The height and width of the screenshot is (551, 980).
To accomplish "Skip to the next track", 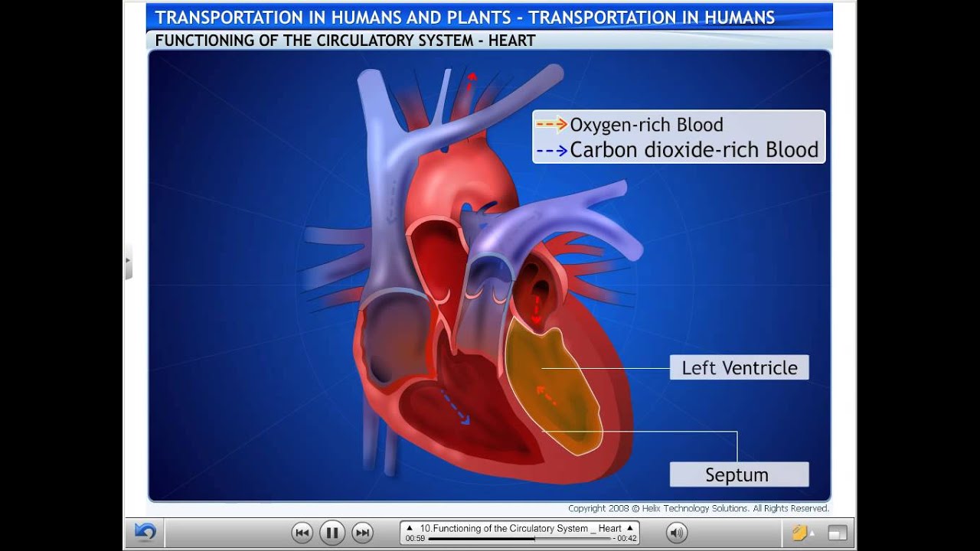I will (362, 533).
